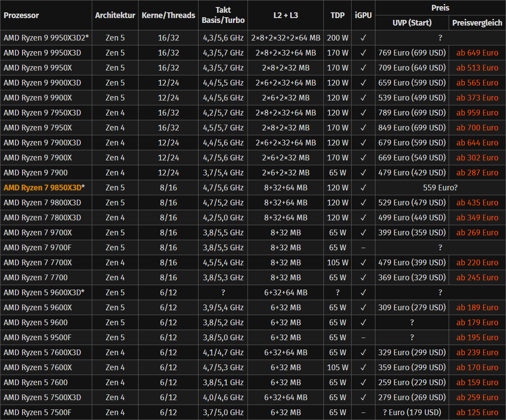This screenshot has width=506, height=420.
Task: Click 'ab 170 Euro' for Ryzen 5 7600X
Action: (477, 368)
